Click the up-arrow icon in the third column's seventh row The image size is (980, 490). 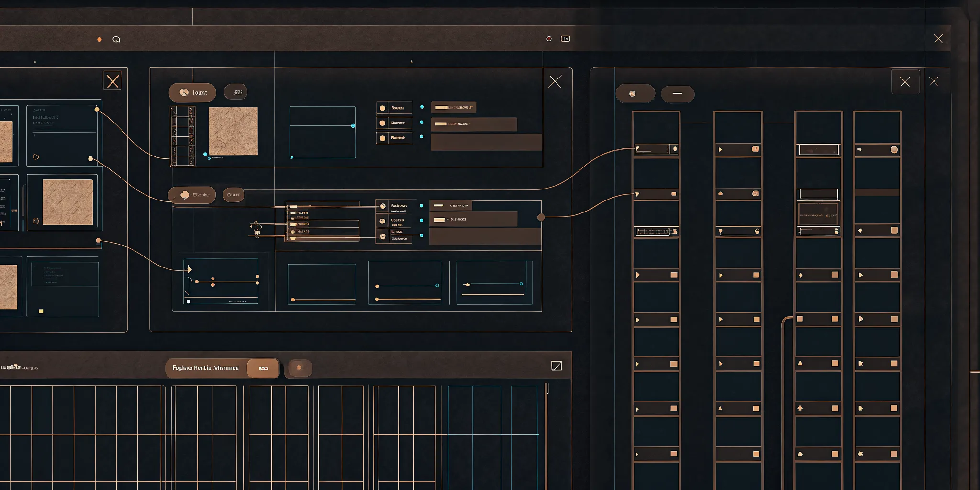click(x=800, y=408)
